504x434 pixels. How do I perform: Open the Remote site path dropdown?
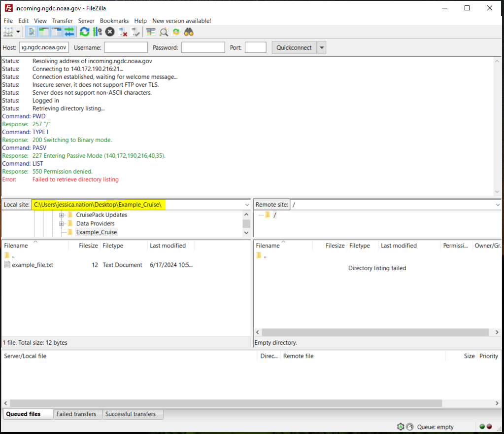(498, 205)
